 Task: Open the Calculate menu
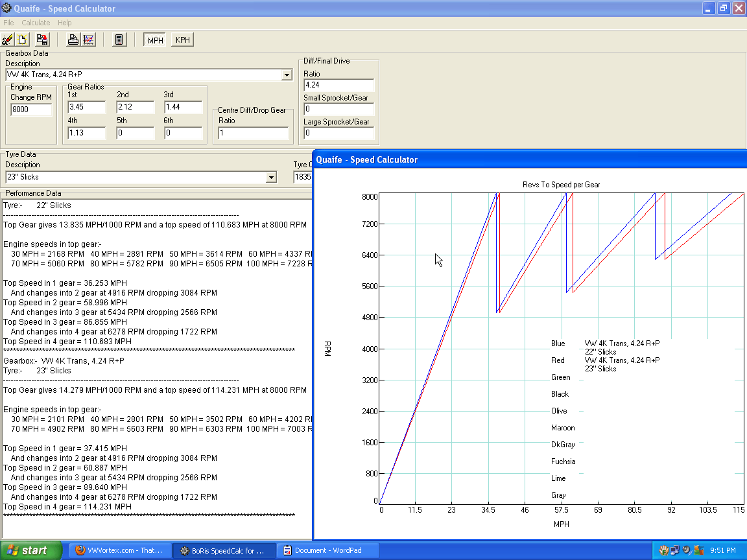(x=36, y=23)
